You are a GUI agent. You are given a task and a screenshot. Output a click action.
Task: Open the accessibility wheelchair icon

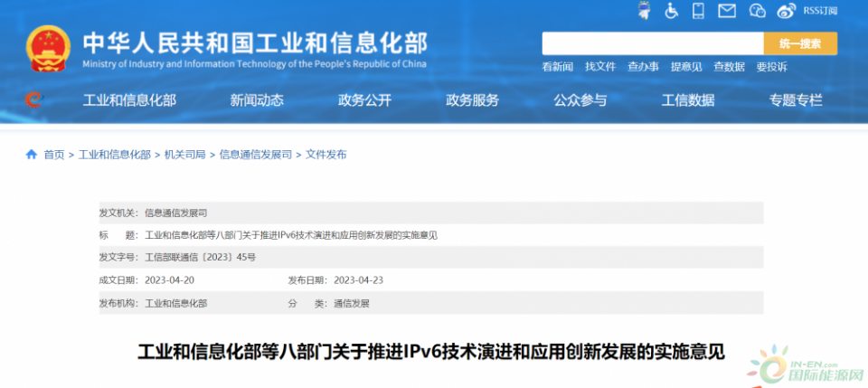click(x=672, y=11)
